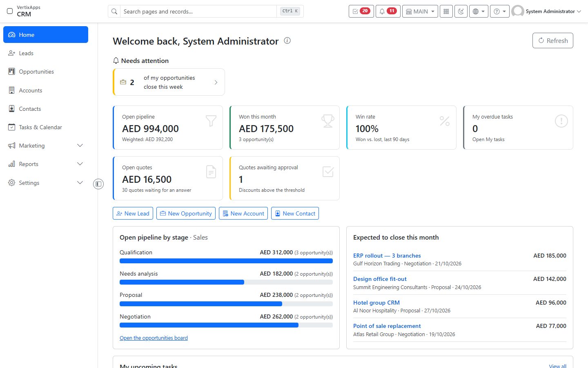Click trophy icon on Won this month card
588x368 pixels.
328,121
